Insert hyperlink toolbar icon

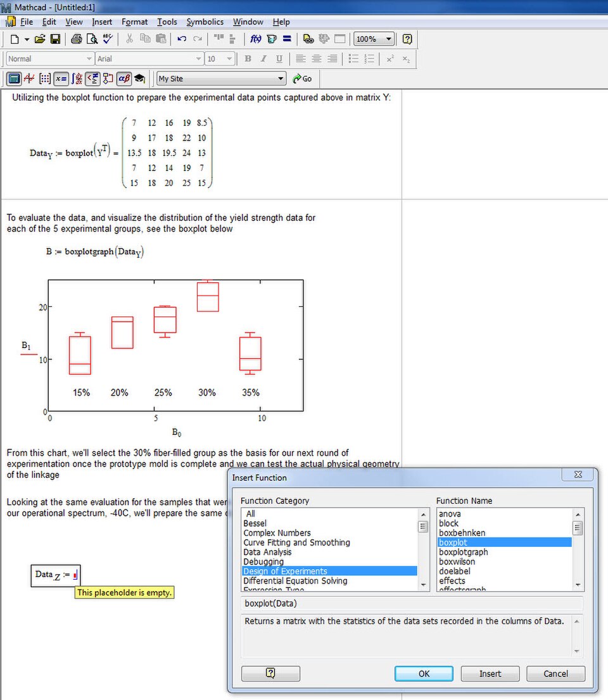pos(308,39)
